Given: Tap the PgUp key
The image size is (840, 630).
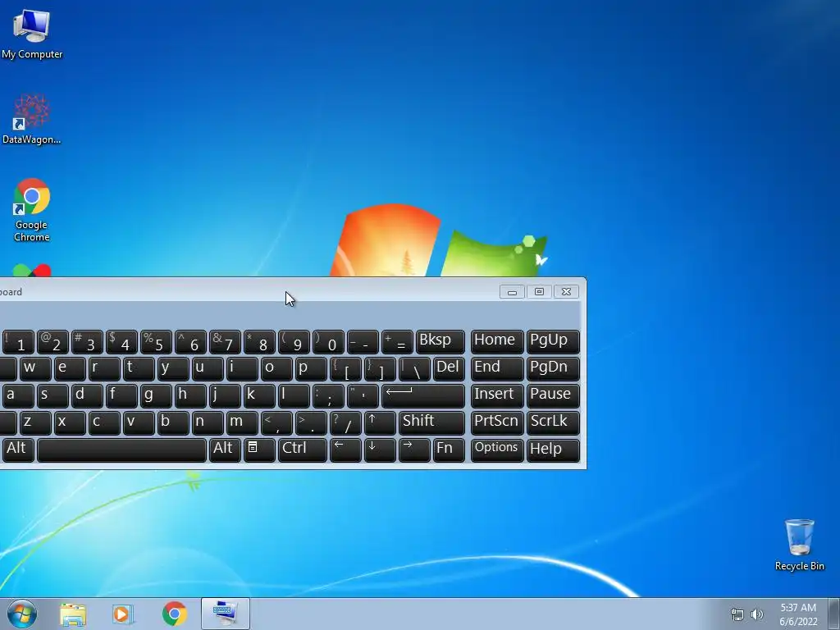Looking at the screenshot, I should 553,342.
